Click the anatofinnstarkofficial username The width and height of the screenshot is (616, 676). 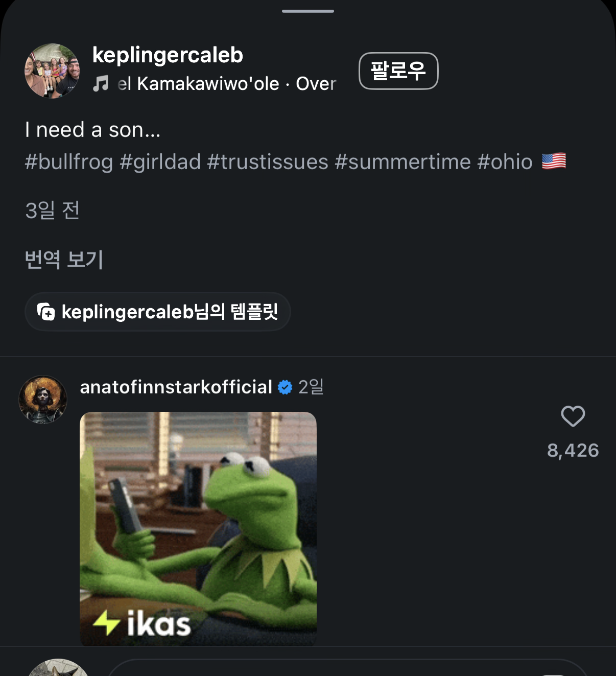click(176, 387)
